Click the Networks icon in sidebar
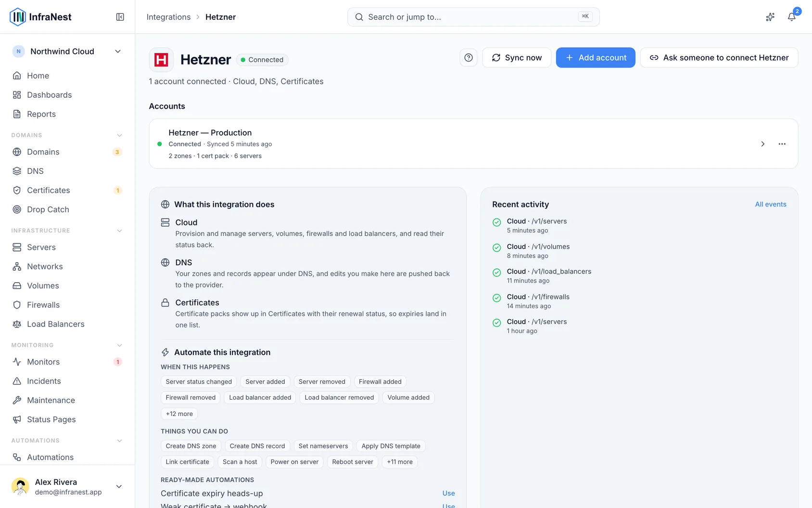This screenshot has height=508, width=812. 17,266
